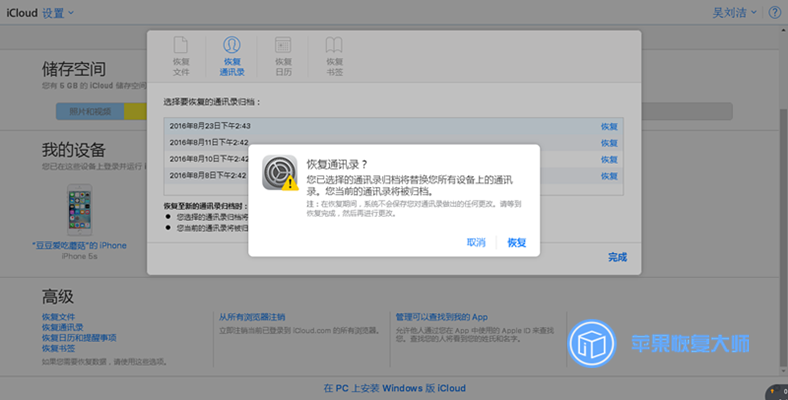Image resolution: width=788 pixels, height=400 pixels.
Task: Click the document icon for restoring files
Action: click(x=181, y=45)
